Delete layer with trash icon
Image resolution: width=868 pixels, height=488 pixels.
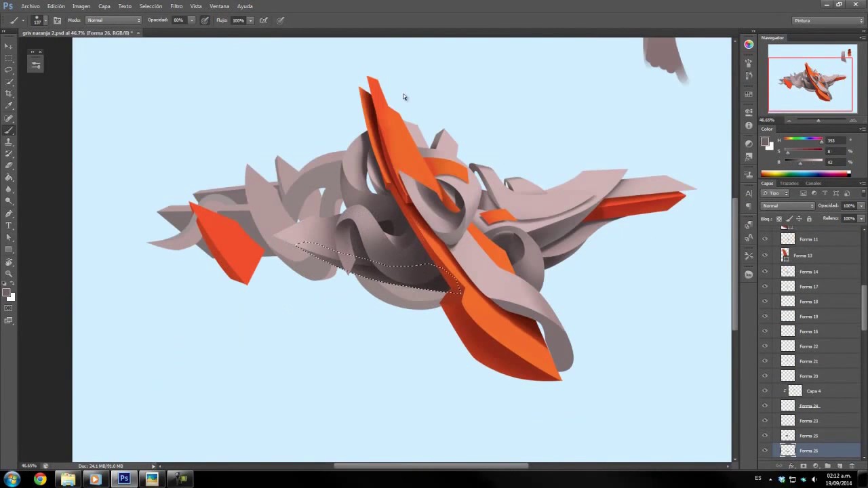tap(852, 466)
